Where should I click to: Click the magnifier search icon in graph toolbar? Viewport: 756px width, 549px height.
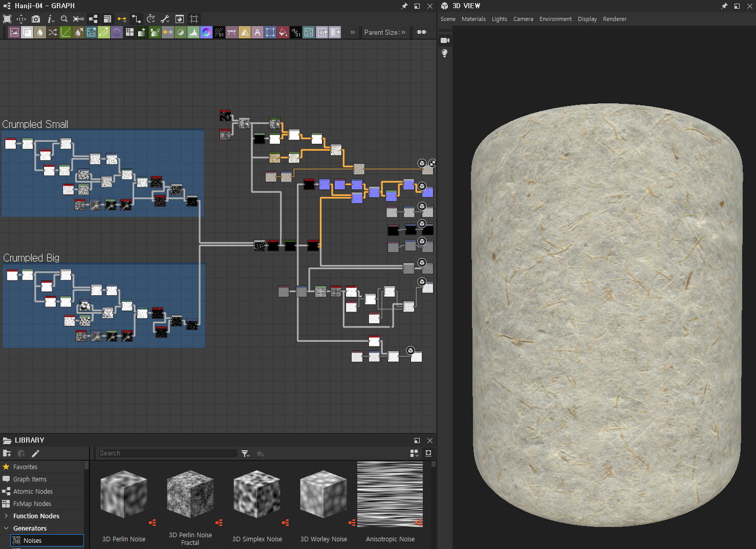tap(64, 19)
